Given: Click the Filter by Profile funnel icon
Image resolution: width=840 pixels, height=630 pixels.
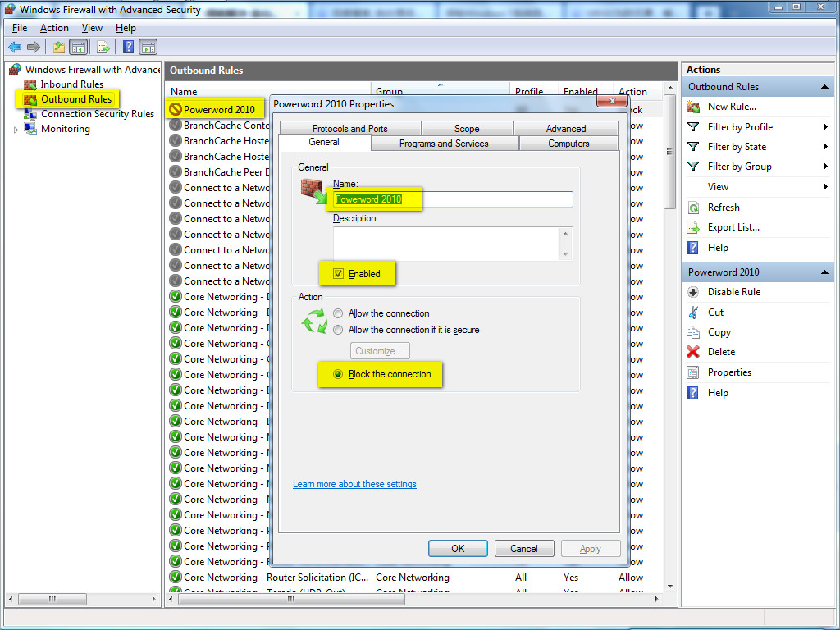Looking at the screenshot, I should (x=693, y=127).
